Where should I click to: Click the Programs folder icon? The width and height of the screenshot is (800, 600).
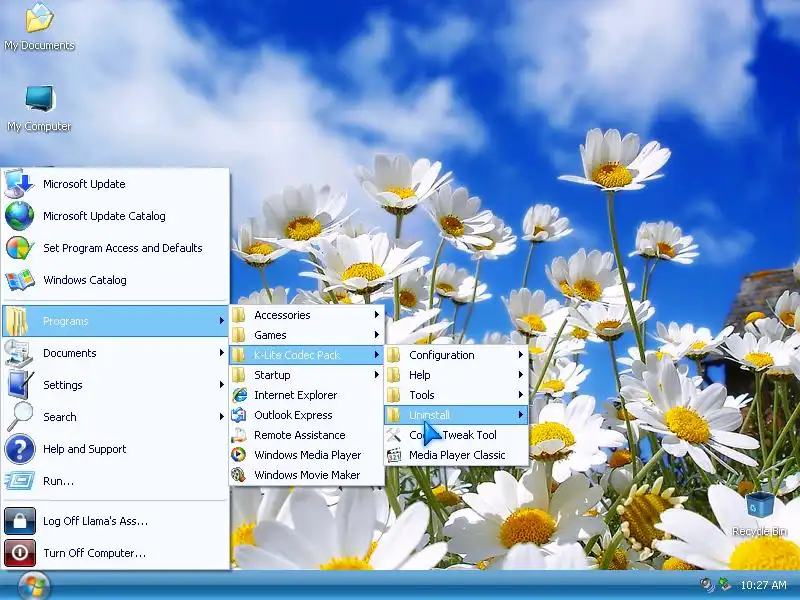point(17,321)
